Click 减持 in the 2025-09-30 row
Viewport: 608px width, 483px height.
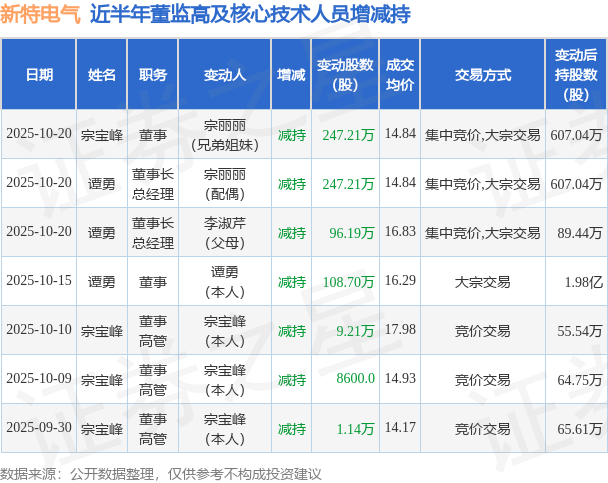(x=292, y=429)
